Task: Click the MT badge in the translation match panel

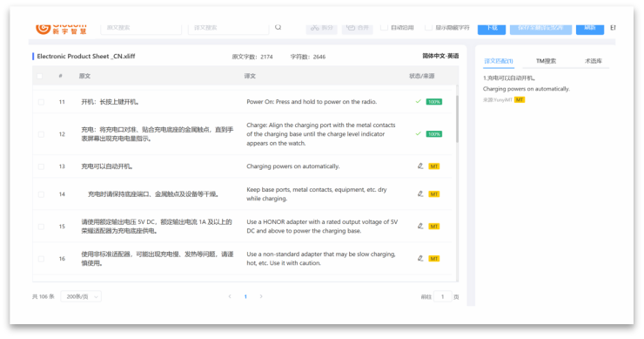Action: (x=520, y=100)
